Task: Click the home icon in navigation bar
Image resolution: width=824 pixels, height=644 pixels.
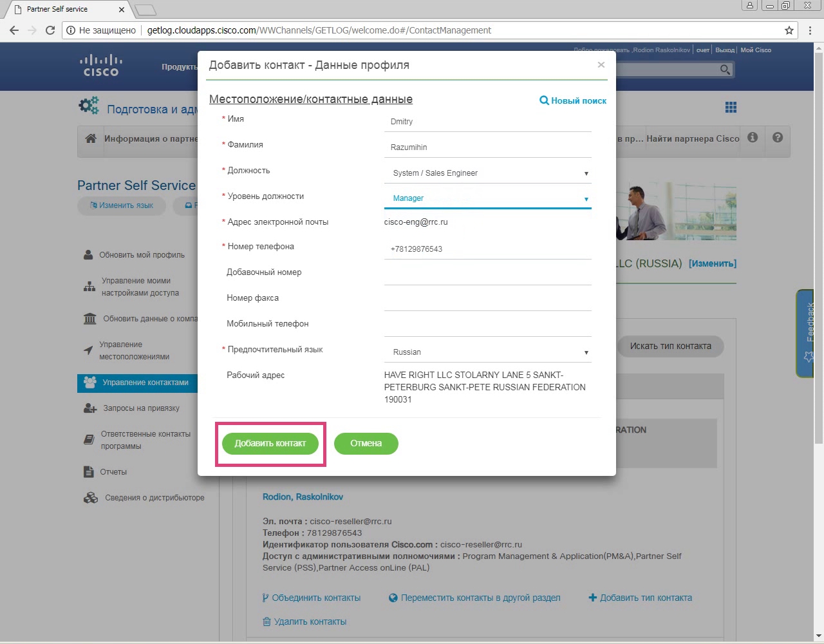Action: 91,138
